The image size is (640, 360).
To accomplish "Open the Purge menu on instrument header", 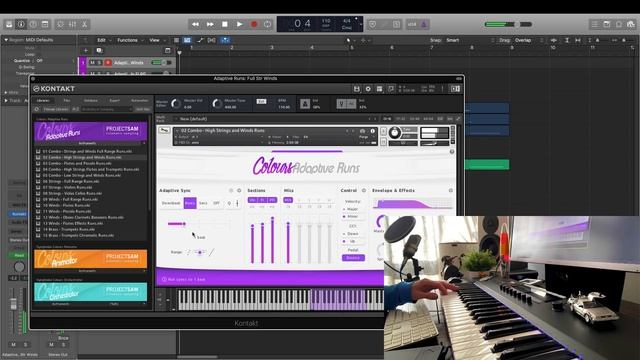I will coord(363,137).
